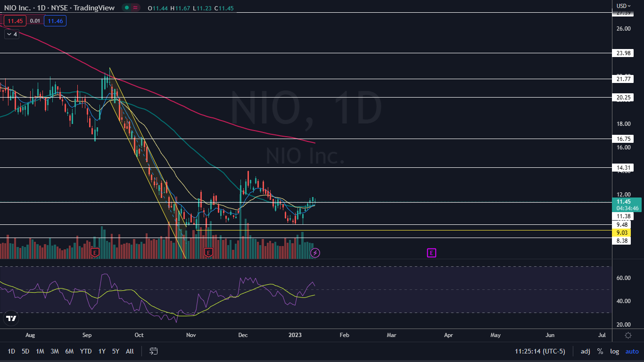Select the 5D time range

[x=25, y=351]
